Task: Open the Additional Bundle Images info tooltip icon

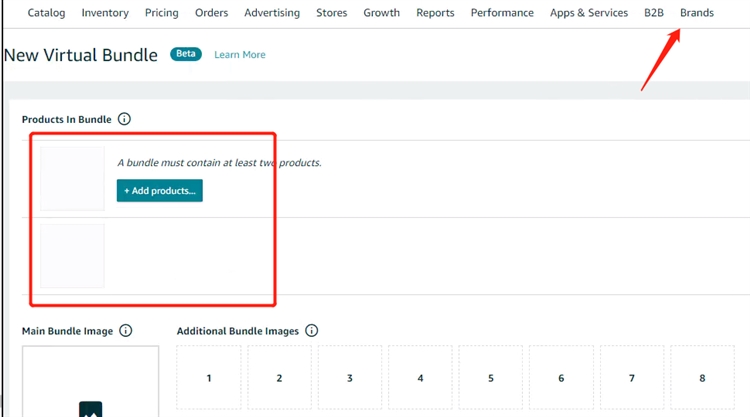Action: pyautogui.click(x=311, y=331)
